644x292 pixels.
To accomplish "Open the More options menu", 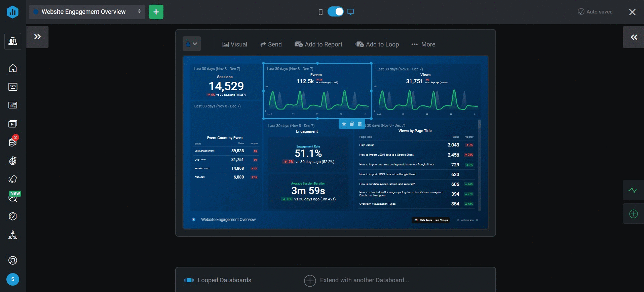I will tap(423, 44).
